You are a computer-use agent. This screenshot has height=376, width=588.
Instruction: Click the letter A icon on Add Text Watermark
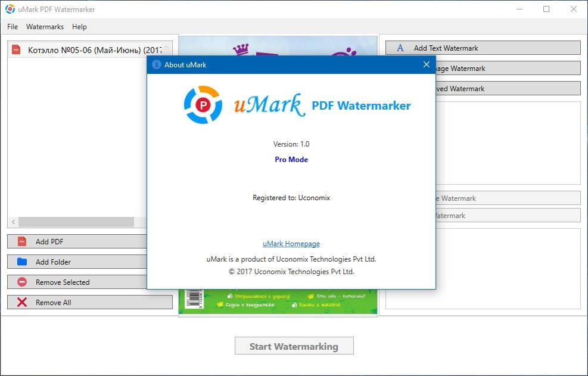coord(400,48)
